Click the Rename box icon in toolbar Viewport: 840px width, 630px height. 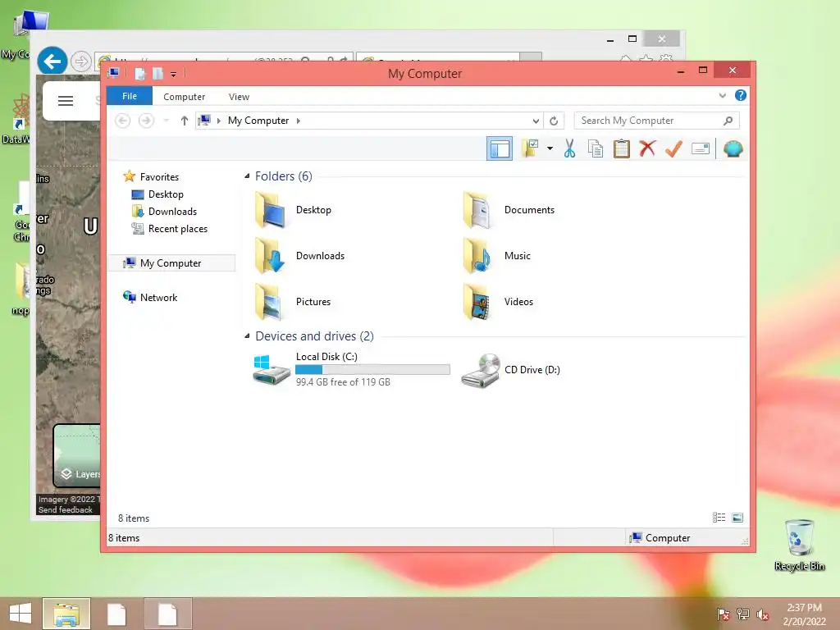pyautogui.click(x=701, y=148)
